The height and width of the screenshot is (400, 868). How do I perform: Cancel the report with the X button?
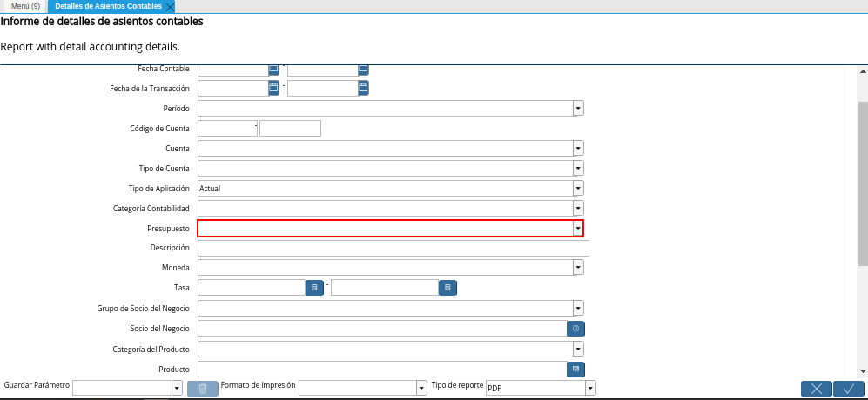click(x=817, y=389)
